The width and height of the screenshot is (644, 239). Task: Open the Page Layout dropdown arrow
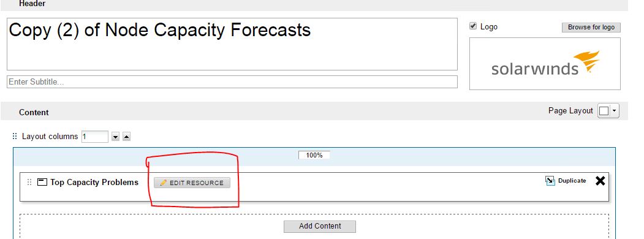(614, 111)
